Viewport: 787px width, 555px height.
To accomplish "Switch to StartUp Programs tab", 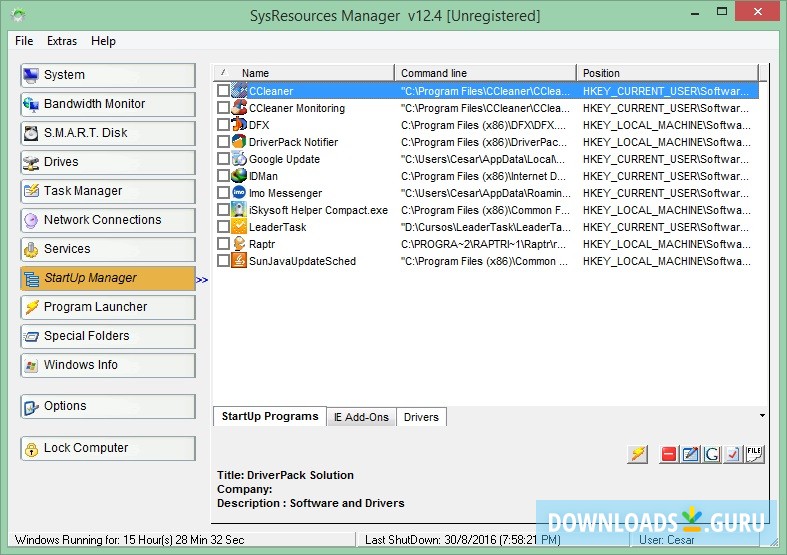I will [x=270, y=417].
